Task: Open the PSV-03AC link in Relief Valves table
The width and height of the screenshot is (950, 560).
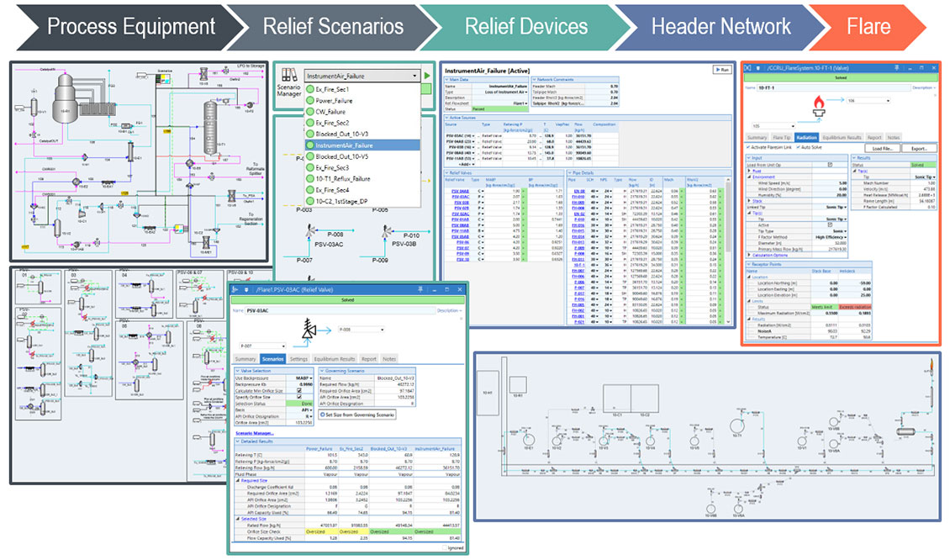Action: 460,197
